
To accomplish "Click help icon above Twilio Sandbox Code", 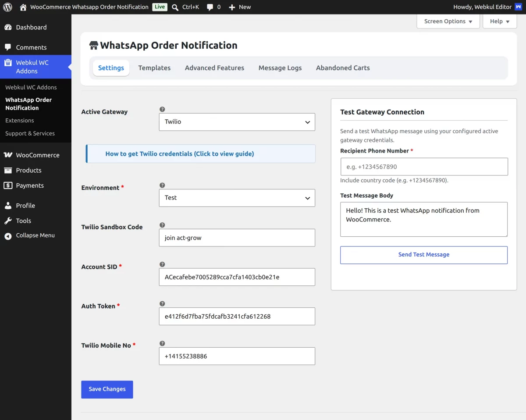I will (162, 225).
